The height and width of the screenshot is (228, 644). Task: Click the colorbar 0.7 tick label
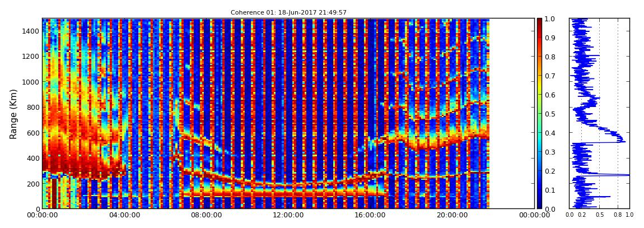(550, 76)
